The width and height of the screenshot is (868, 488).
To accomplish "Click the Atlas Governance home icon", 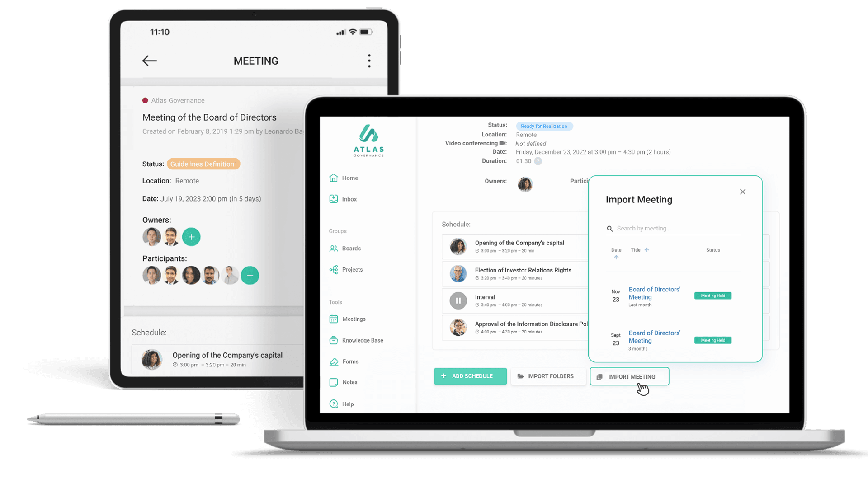I will coord(334,178).
